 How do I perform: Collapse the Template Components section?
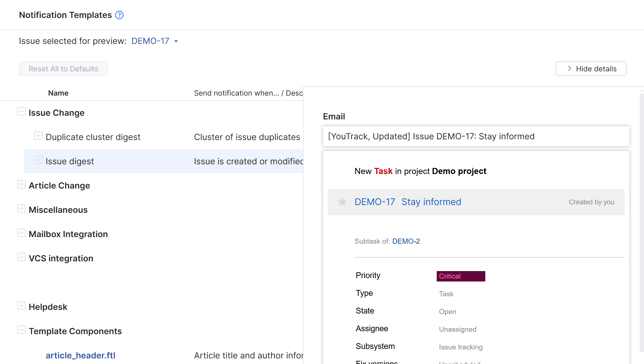click(21, 330)
